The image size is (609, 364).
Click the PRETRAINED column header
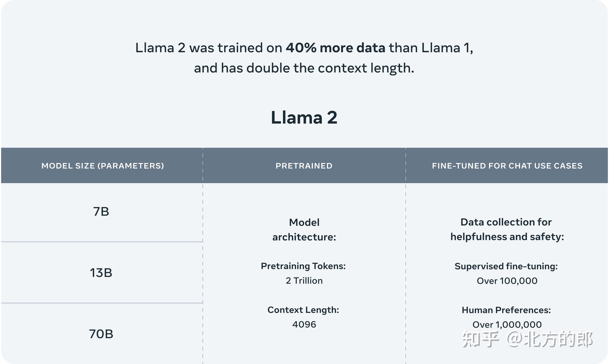[x=304, y=166]
